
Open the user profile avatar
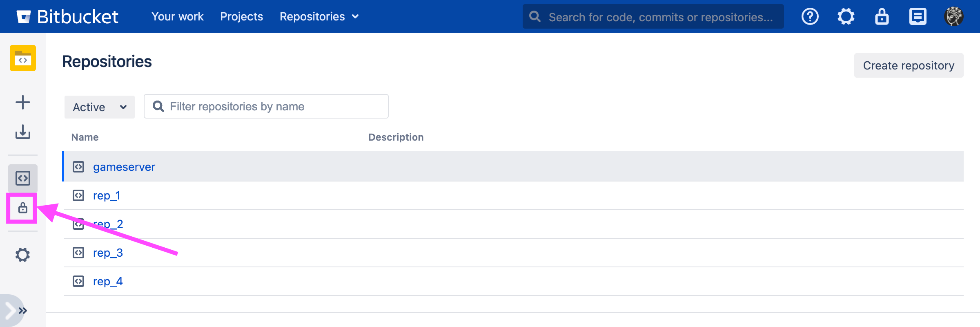pyautogui.click(x=953, y=17)
